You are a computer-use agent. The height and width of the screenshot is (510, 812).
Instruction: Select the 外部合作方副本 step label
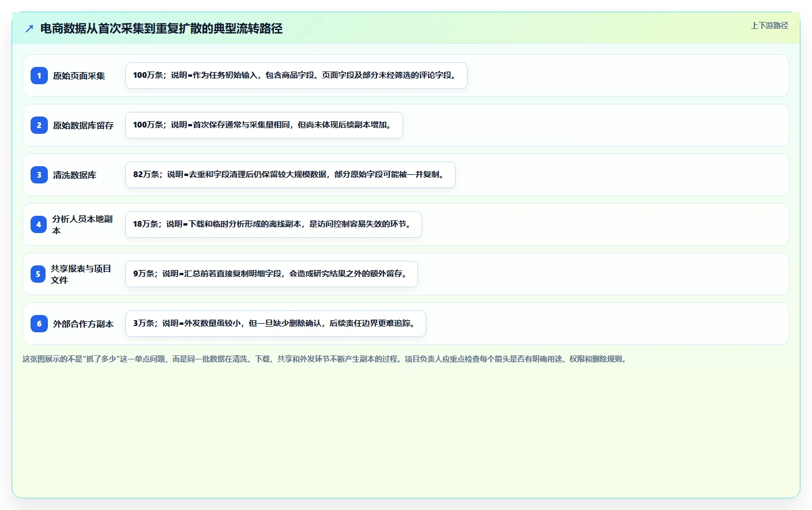point(83,324)
